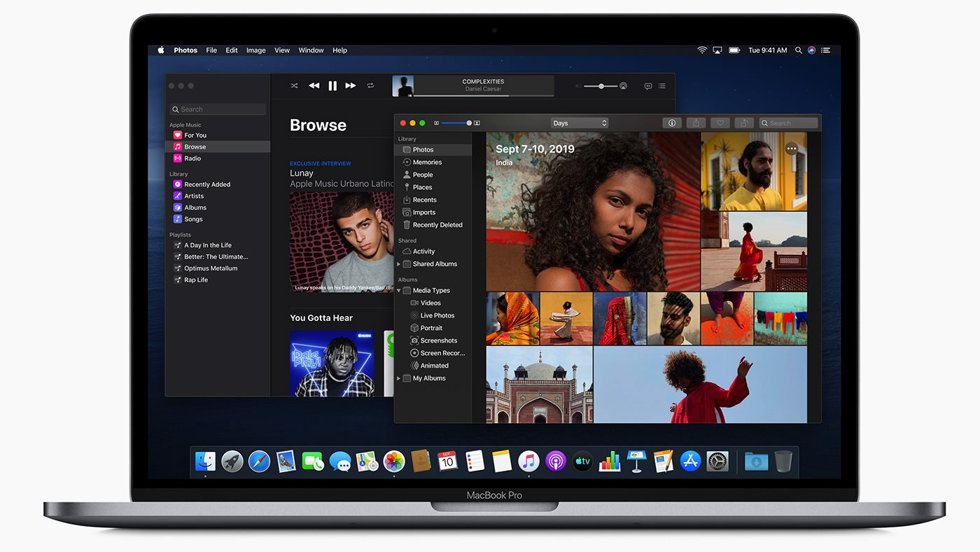Click the Search field in Photos
The width and height of the screenshot is (980, 552).
789,123
